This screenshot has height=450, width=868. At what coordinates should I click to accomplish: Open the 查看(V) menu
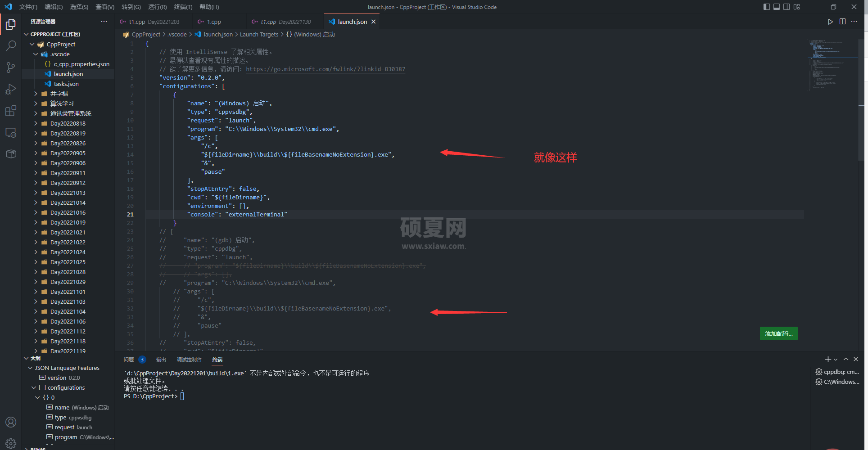(x=105, y=7)
